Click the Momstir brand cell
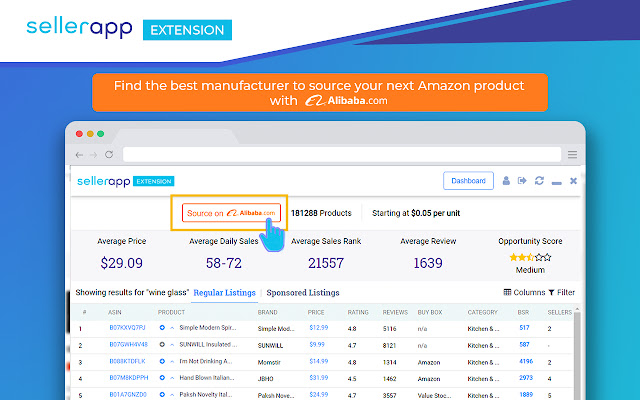The image size is (640, 400). [x=269, y=362]
